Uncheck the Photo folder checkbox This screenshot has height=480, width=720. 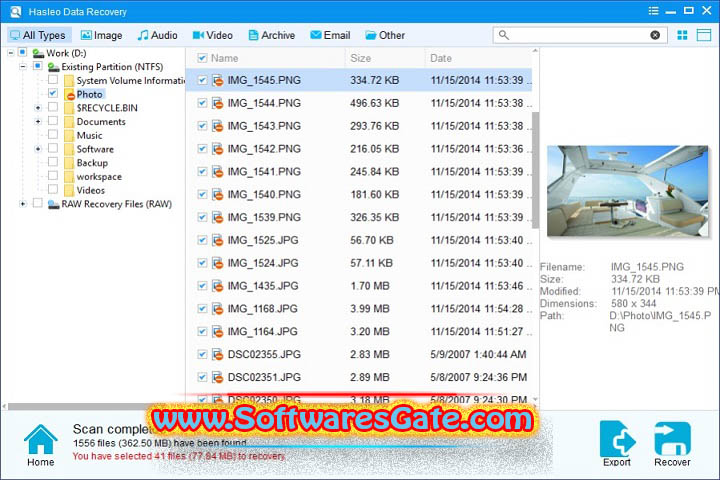point(53,93)
